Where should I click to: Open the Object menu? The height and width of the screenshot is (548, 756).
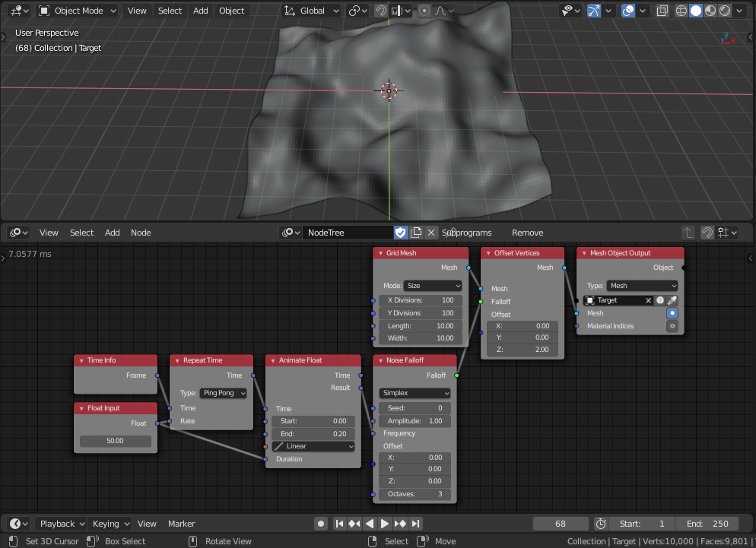pyautogui.click(x=231, y=11)
